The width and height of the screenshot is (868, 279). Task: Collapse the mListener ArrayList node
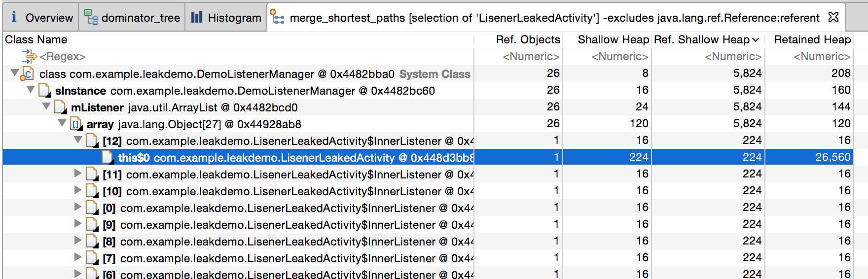pos(46,106)
